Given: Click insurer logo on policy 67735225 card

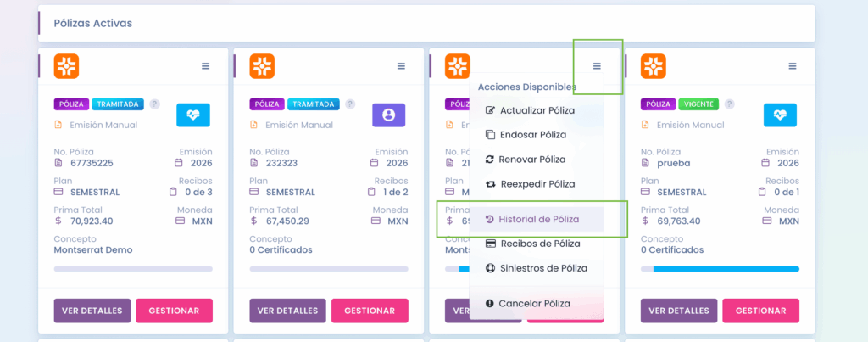Looking at the screenshot, I should coord(66,66).
